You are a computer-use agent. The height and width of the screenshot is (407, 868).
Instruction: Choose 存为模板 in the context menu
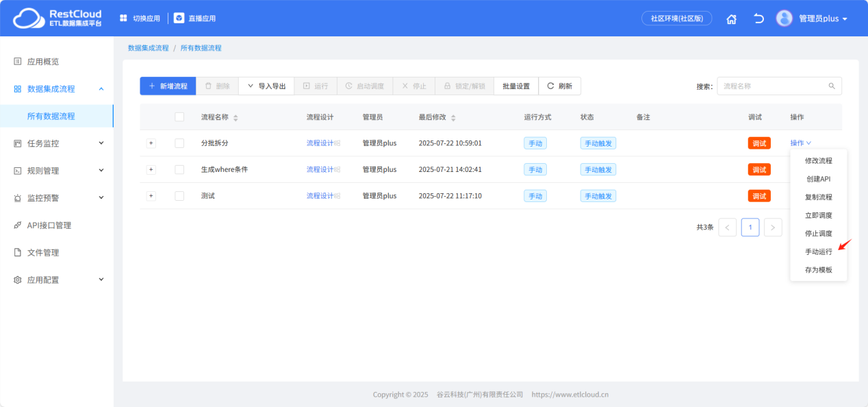pyautogui.click(x=819, y=269)
